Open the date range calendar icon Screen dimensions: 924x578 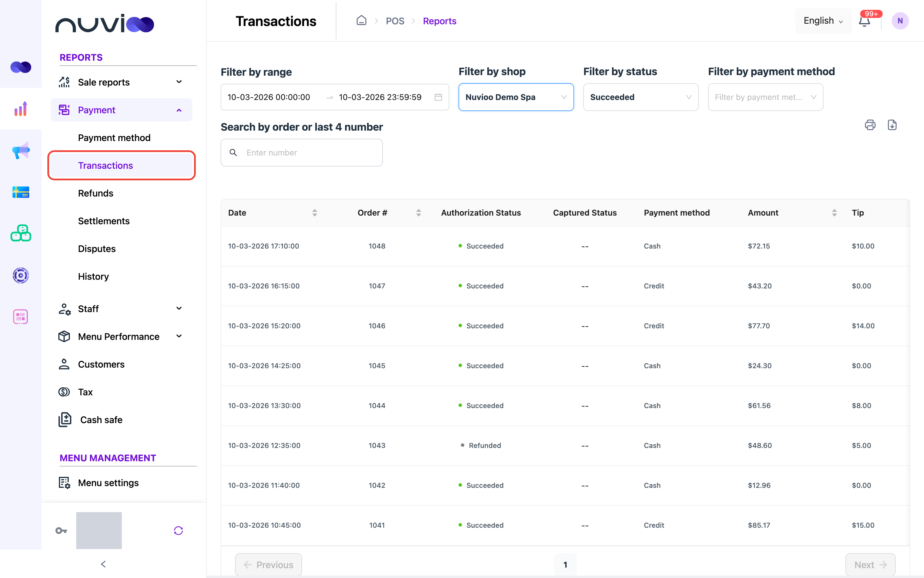click(438, 97)
